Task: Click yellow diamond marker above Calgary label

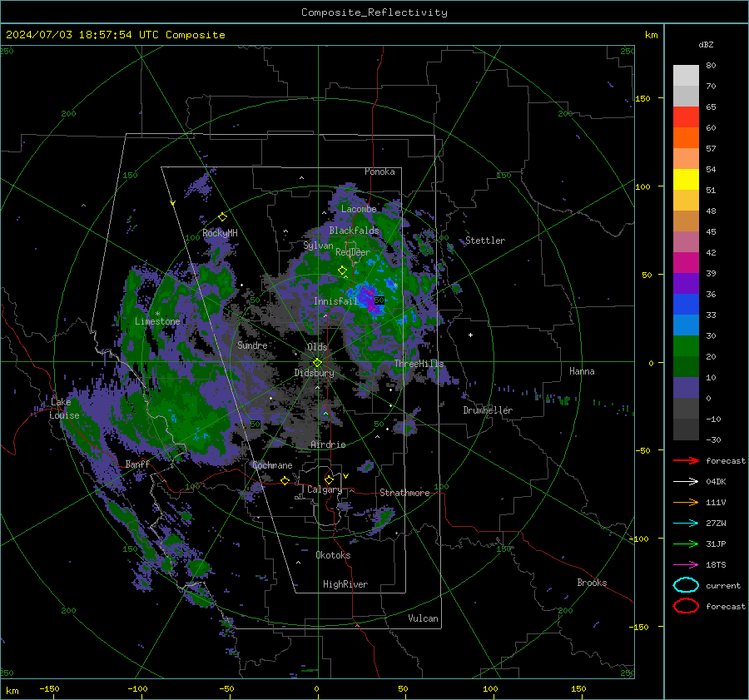Action: 329,479
